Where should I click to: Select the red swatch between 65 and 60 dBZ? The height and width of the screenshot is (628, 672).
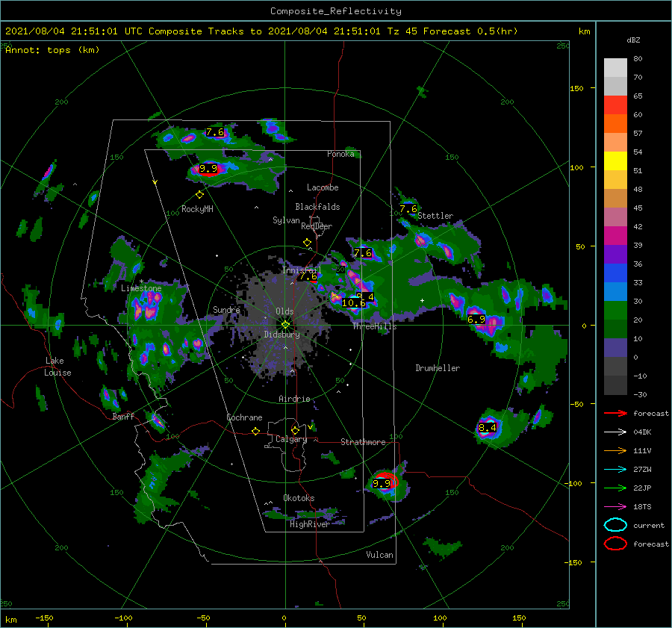click(615, 105)
